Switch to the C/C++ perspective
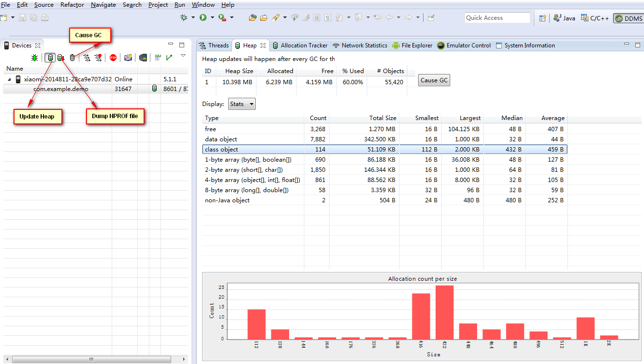Viewport: 644px width, 364px height. click(595, 18)
